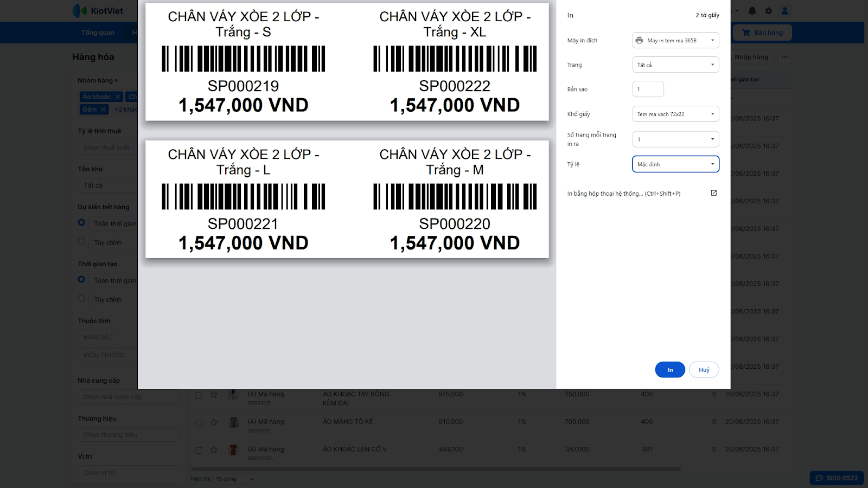This screenshot has height=488, width=868.
Task: Open thumbnail of ÁO MĂNG TÔ KẺ
Action: pyautogui.click(x=233, y=422)
